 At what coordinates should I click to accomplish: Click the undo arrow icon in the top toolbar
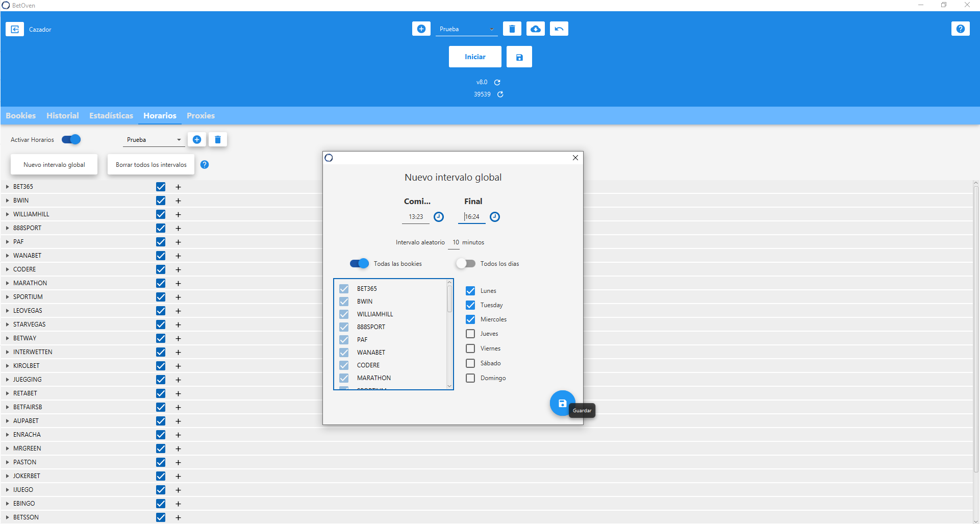click(x=559, y=29)
